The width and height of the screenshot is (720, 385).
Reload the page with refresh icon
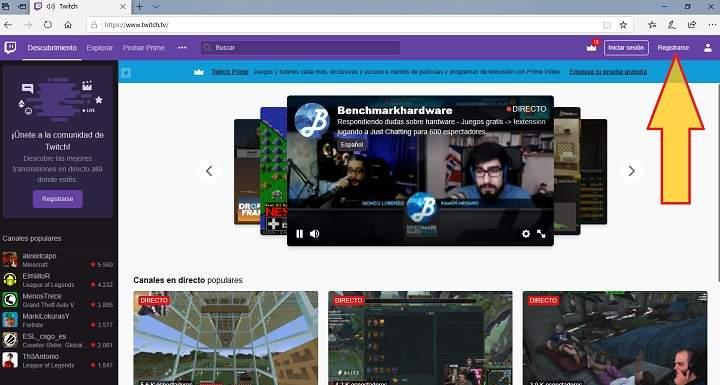tap(48, 25)
